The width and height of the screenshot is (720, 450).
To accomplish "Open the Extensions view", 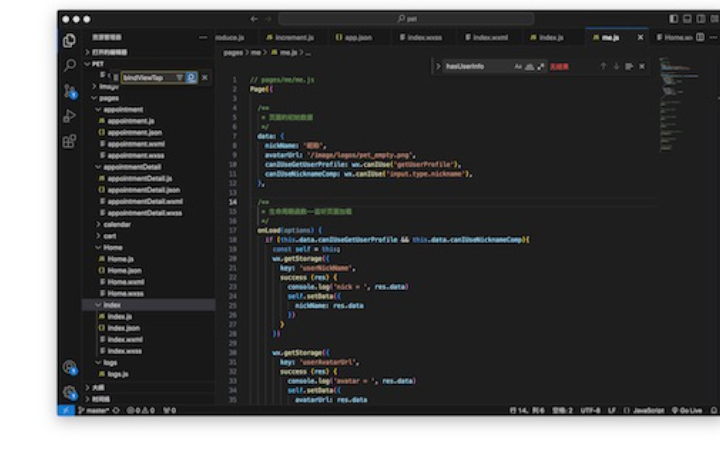I will tap(69, 141).
